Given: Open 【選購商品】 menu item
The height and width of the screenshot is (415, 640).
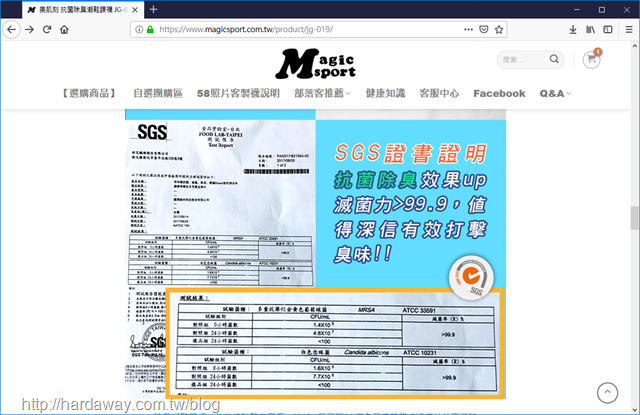Looking at the screenshot, I should coord(89,93).
